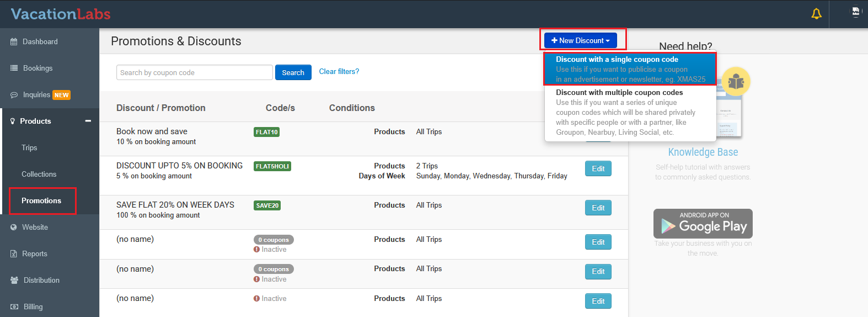
Task: Open the Google Play Android app badge
Action: coord(703,224)
